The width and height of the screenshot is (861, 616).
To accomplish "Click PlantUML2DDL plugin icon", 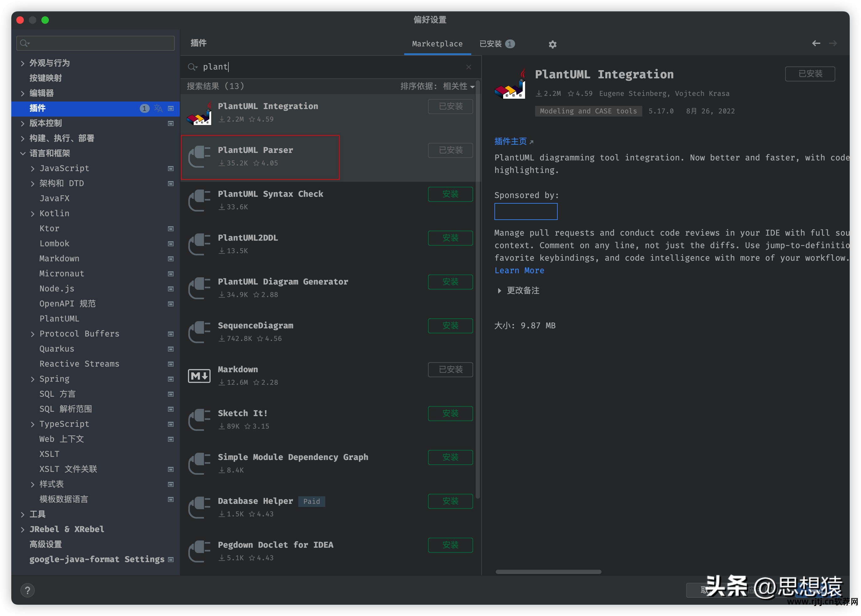I will pos(199,244).
